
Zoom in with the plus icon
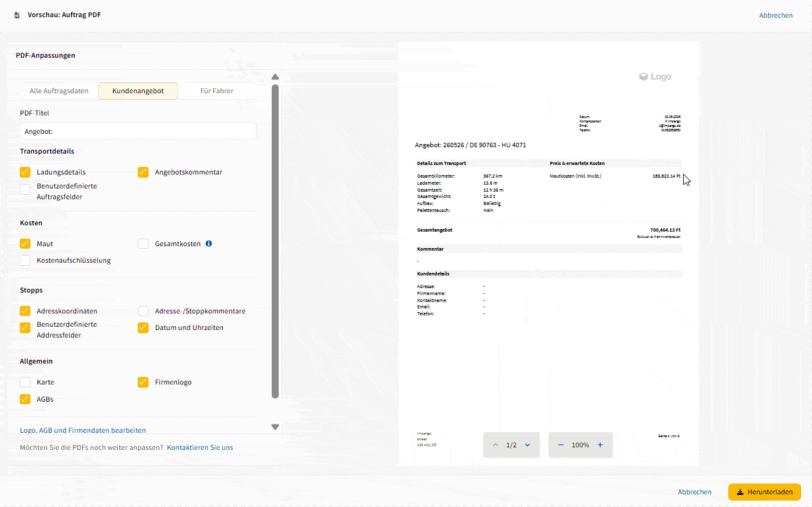tap(600, 445)
